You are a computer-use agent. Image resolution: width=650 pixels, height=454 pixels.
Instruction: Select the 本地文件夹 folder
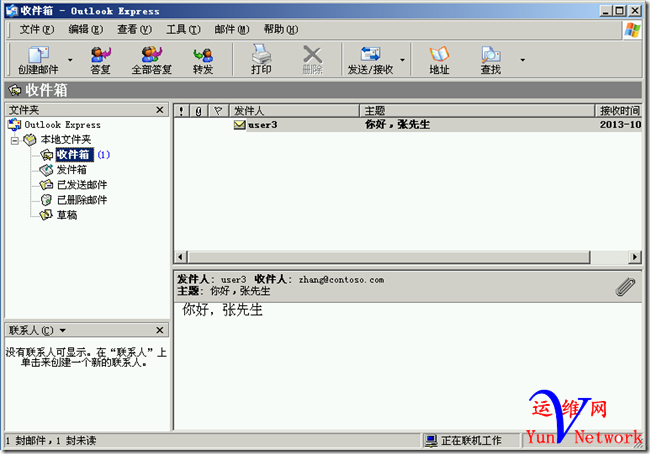click(x=65, y=139)
